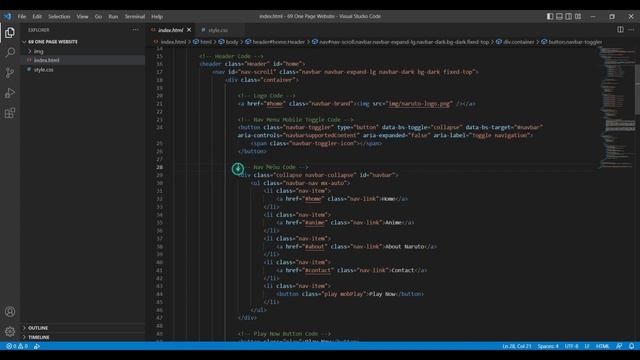
Task: Click the html breadcrumb item
Action: pyautogui.click(x=205, y=42)
